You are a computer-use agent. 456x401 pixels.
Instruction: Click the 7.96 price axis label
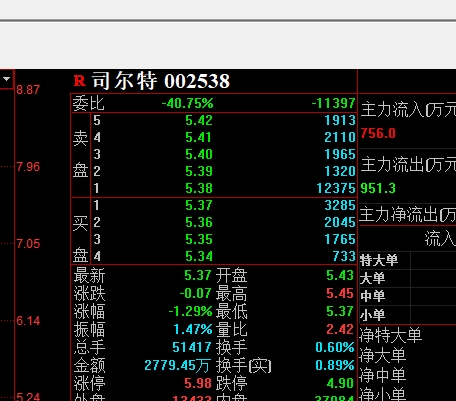point(28,167)
